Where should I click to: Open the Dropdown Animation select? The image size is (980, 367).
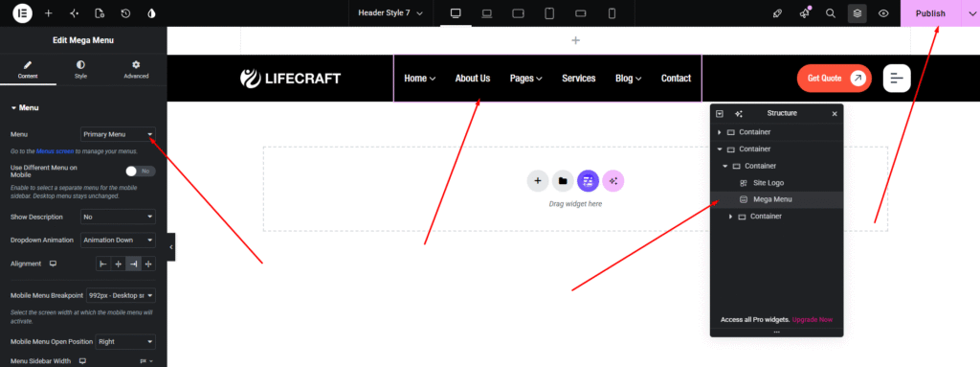(118, 240)
